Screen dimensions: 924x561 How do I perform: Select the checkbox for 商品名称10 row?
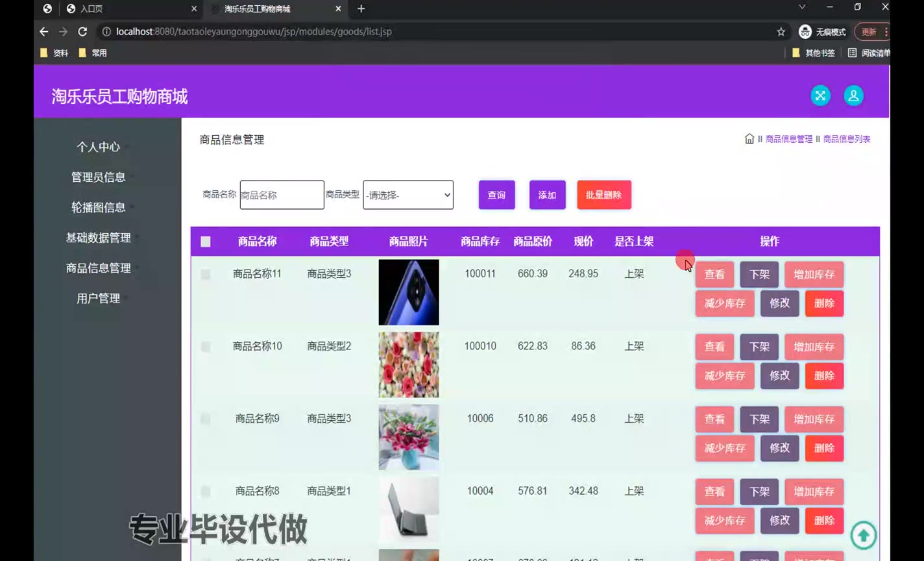[206, 347]
